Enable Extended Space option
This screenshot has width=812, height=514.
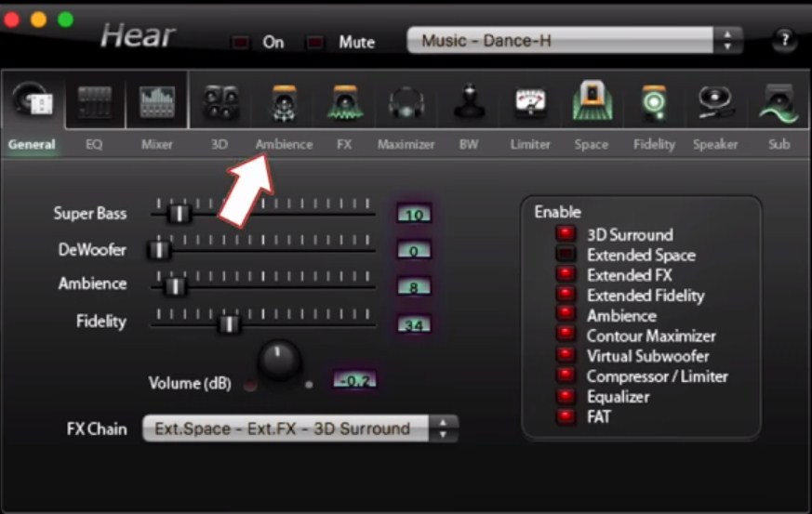coord(565,255)
